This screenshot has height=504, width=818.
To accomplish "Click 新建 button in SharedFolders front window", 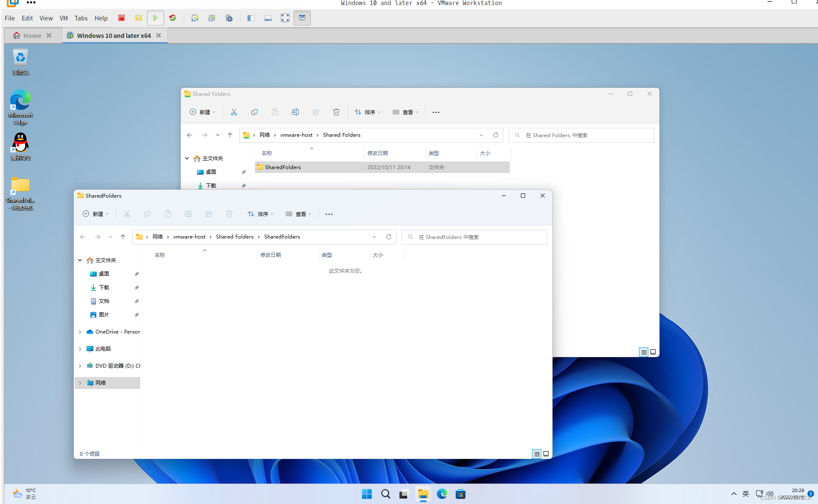I will [95, 214].
